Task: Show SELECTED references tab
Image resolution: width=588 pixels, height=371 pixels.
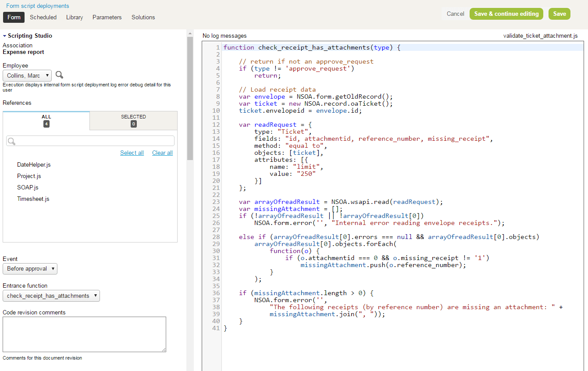Action: click(x=133, y=120)
